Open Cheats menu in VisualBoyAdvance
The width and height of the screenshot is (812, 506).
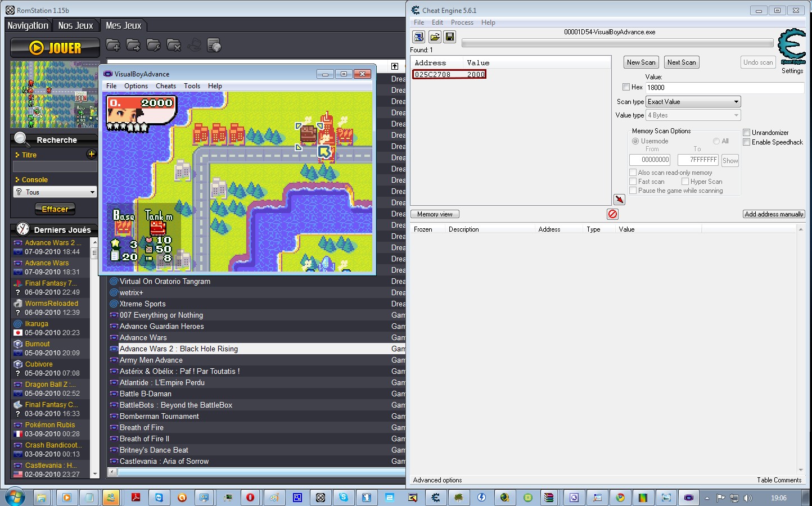pyautogui.click(x=166, y=86)
